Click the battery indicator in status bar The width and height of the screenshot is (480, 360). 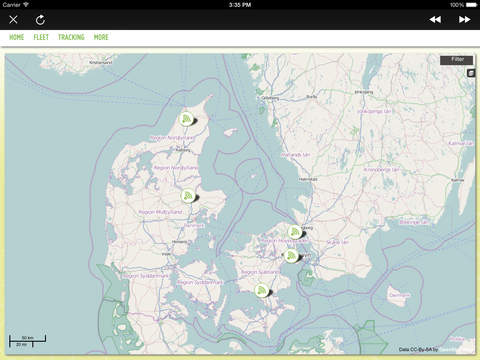pos(472,5)
